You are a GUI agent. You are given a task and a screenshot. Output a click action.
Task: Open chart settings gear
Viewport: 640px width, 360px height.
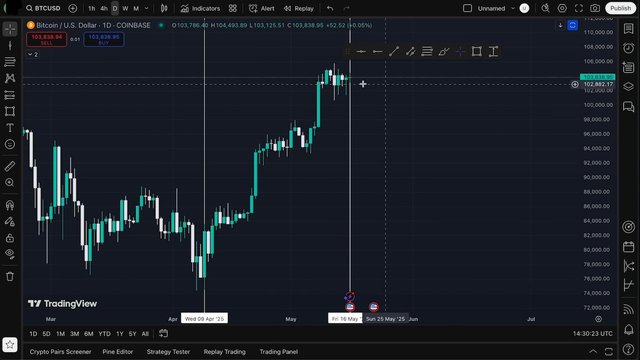point(562,8)
